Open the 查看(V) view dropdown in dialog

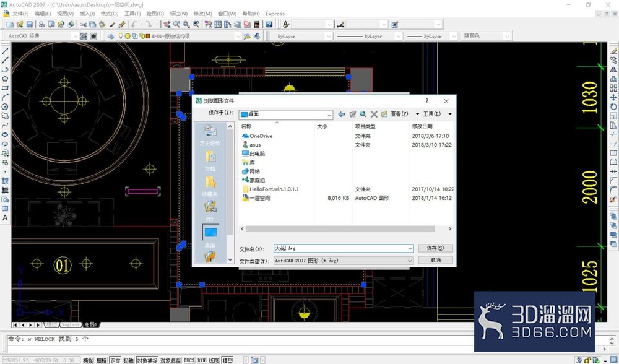click(x=418, y=114)
